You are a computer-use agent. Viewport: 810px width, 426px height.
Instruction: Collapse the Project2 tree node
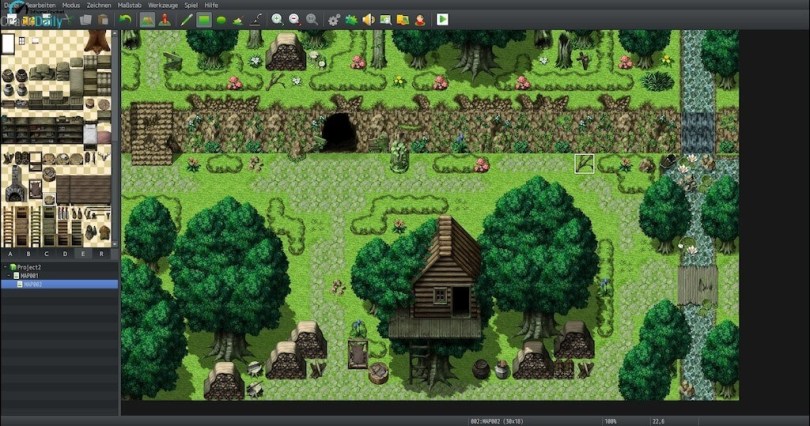[6, 267]
